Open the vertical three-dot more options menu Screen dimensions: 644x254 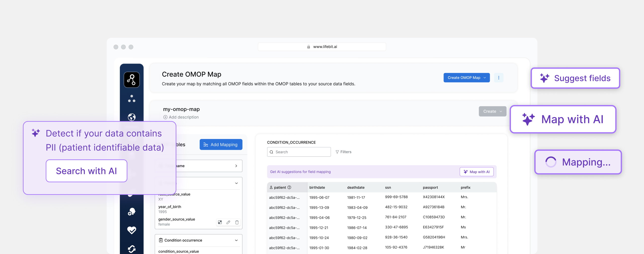(499, 78)
